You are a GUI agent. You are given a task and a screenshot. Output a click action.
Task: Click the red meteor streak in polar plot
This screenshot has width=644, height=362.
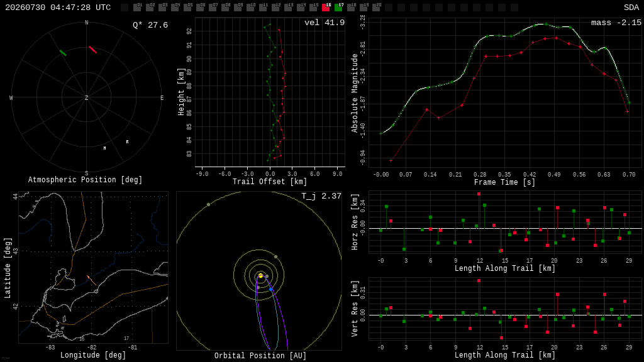point(93,50)
